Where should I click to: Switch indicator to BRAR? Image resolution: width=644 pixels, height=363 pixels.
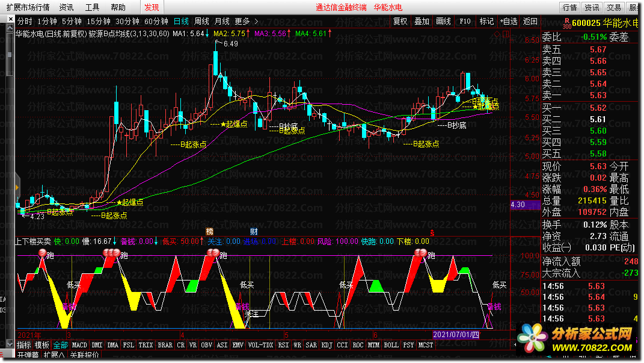(165, 345)
